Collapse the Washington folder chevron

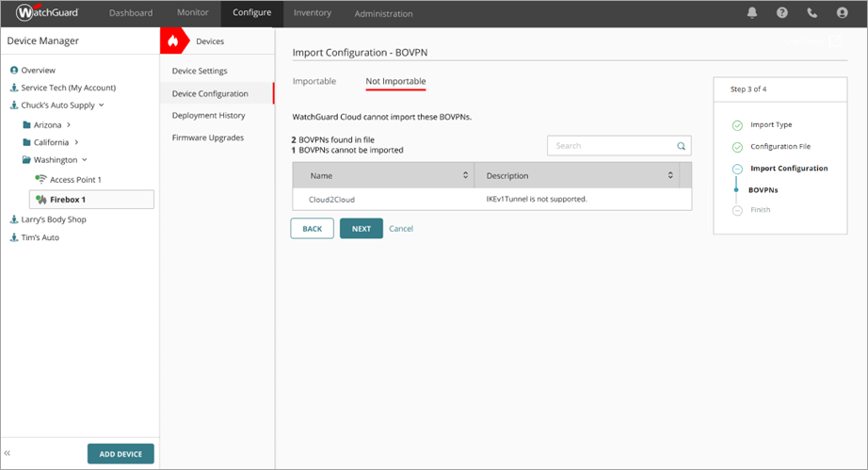85,159
